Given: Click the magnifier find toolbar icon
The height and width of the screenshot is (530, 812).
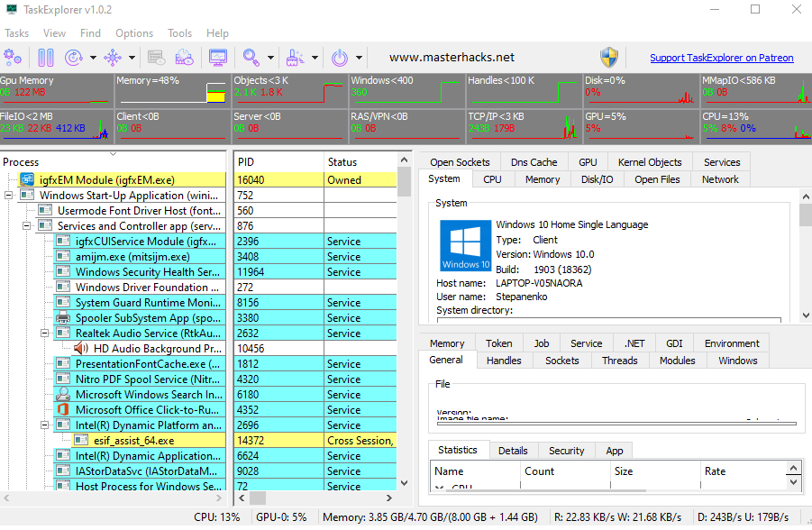Looking at the screenshot, I should [251, 57].
